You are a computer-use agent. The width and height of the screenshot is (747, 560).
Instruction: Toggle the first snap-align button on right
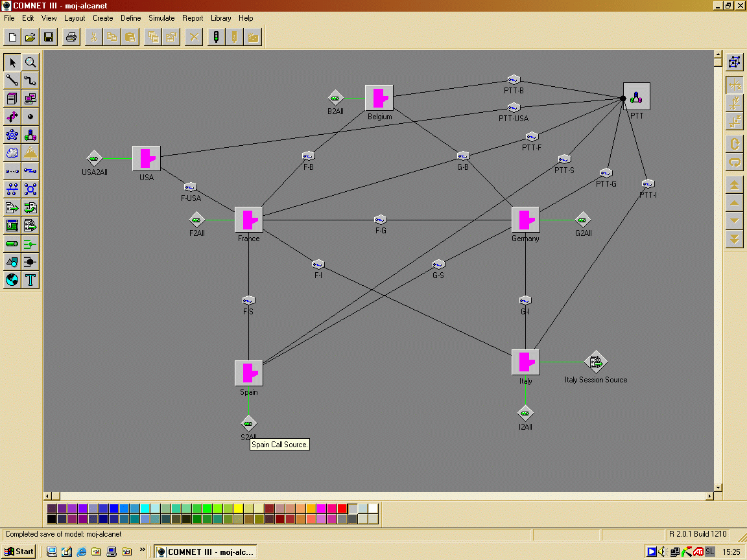point(734,85)
